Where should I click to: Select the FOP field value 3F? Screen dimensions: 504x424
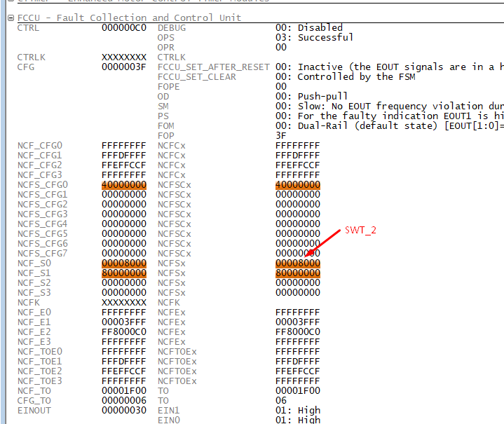pos(281,136)
